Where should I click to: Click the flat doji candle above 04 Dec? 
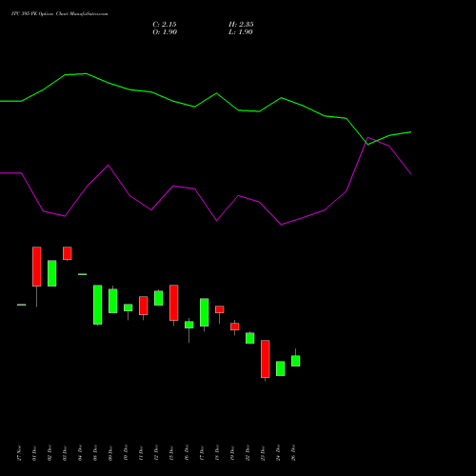pos(83,274)
